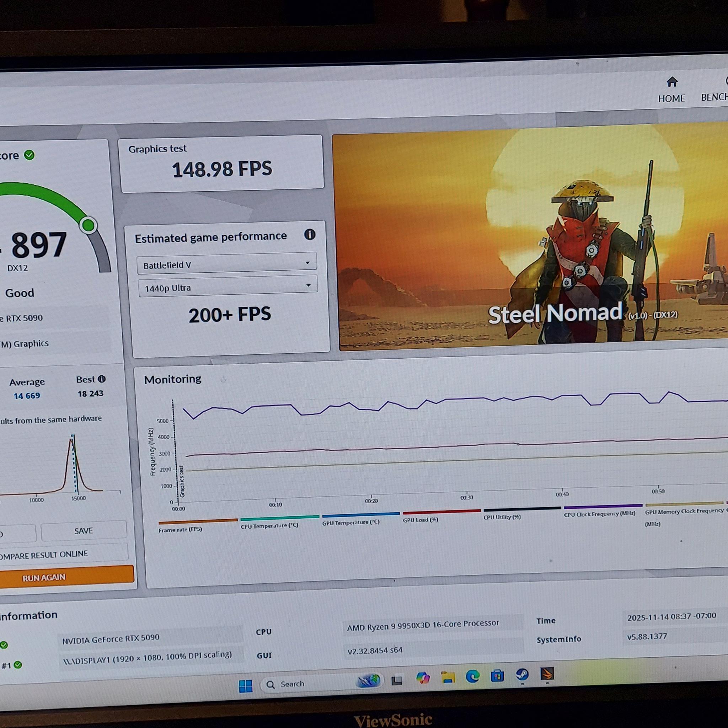
Task: Open the Windows Start menu
Action: point(246,686)
